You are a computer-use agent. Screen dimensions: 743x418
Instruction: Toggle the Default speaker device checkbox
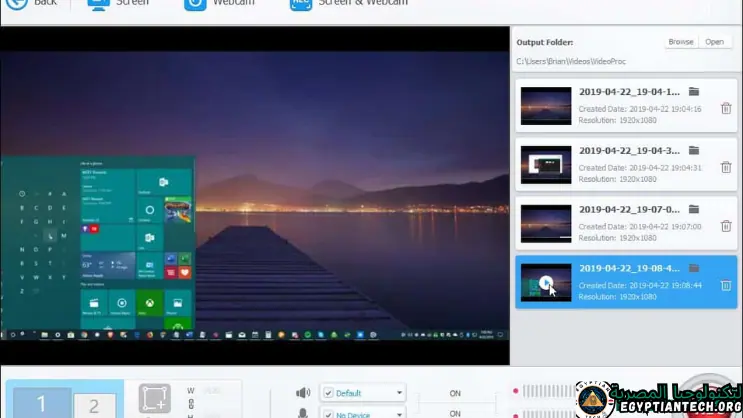coord(328,393)
